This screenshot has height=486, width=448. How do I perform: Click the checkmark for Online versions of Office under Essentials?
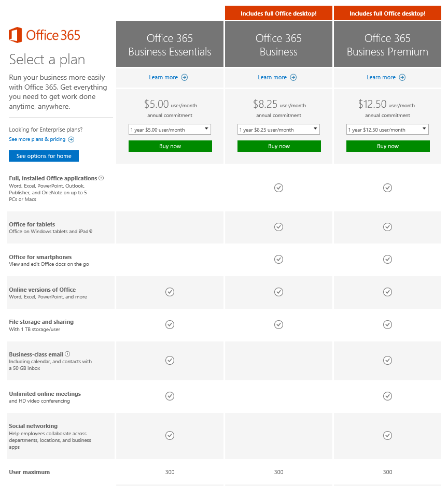coord(170,292)
